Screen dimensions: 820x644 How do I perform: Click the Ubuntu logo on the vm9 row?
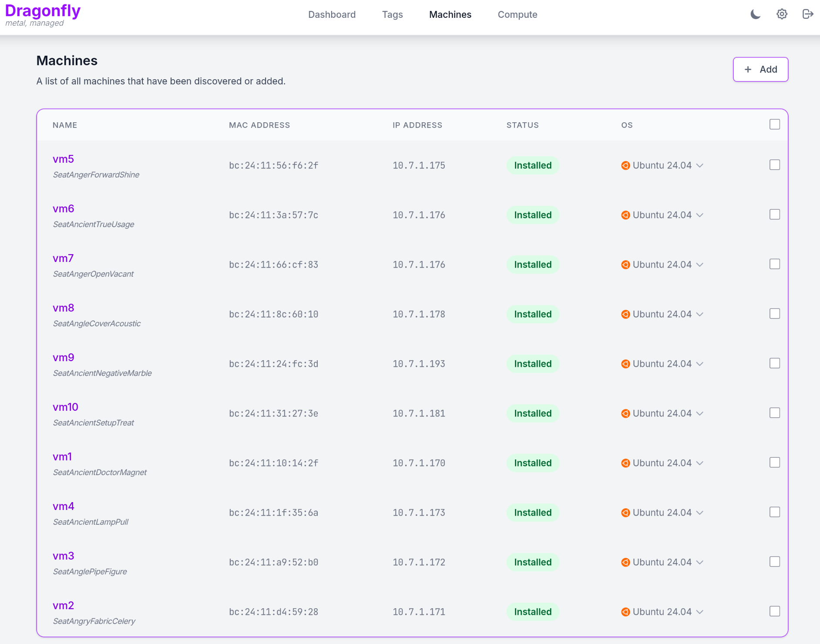626,364
